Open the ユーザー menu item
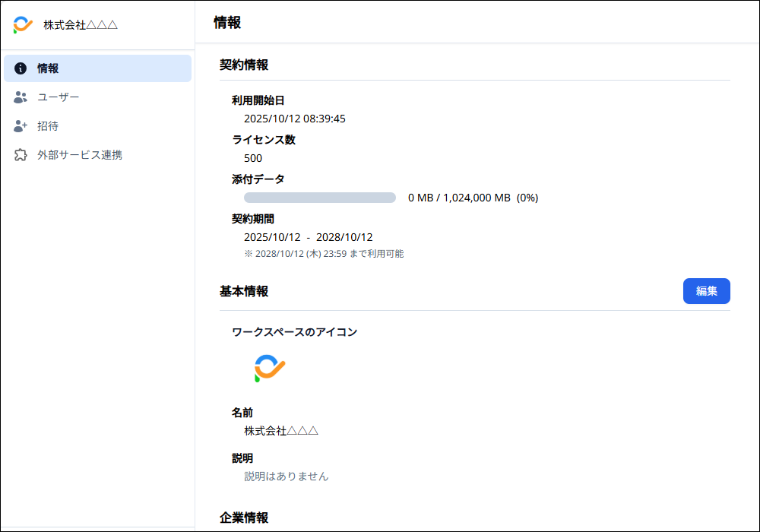Viewport: 760px width, 532px height. [59, 97]
